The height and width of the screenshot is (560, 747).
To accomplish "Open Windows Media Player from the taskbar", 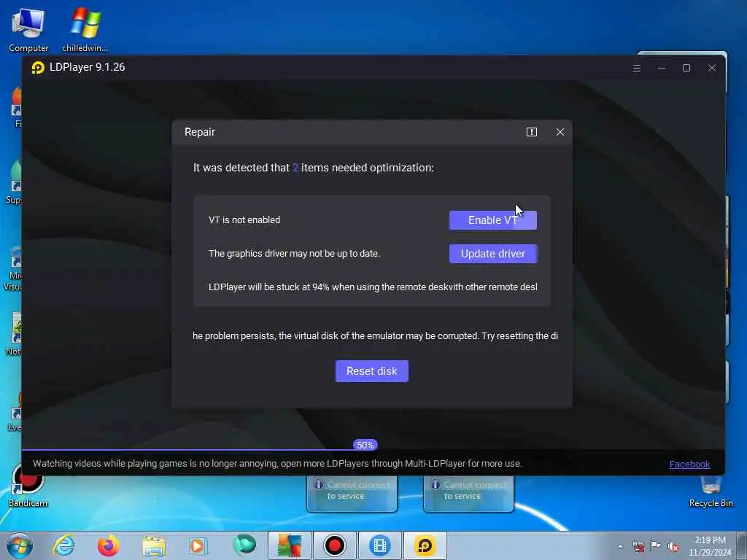I will [x=198, y=545].
